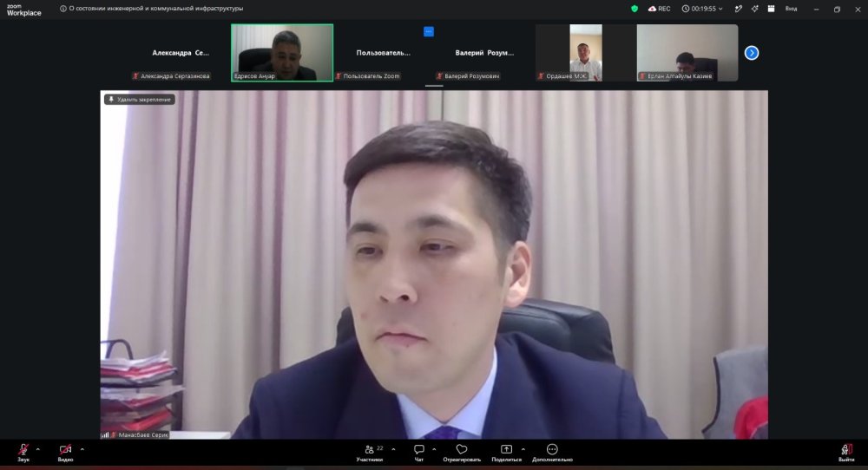
Task: Open audio options arrow next to Звук
Action: (37, 449)
